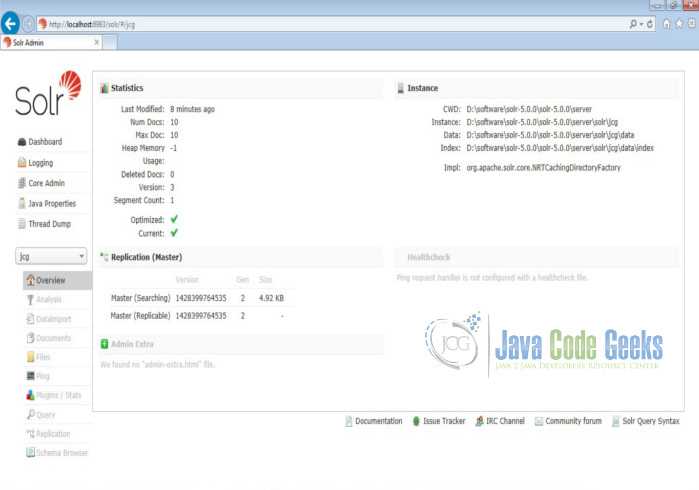Click the Query magnifier icon
Viewport: 699px width, 490px height.
point(31,415)
